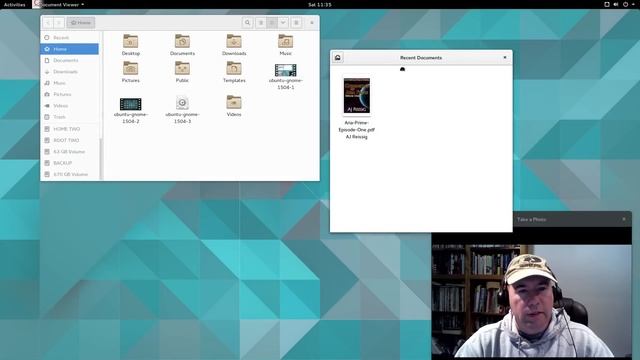The height and width of the screenshot is (360, 640).
Task: Select ROOT TWO volume in sidebar
Action: click(x=69, y=140)
